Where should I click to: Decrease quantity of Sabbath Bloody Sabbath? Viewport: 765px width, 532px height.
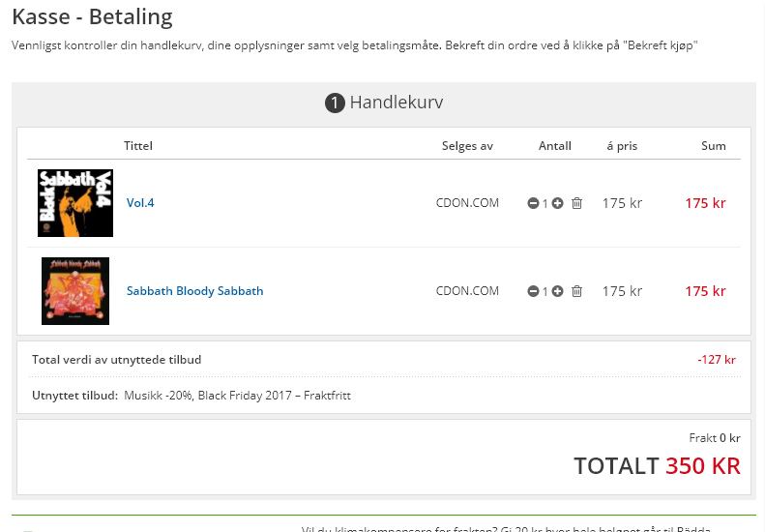[533, 291]
